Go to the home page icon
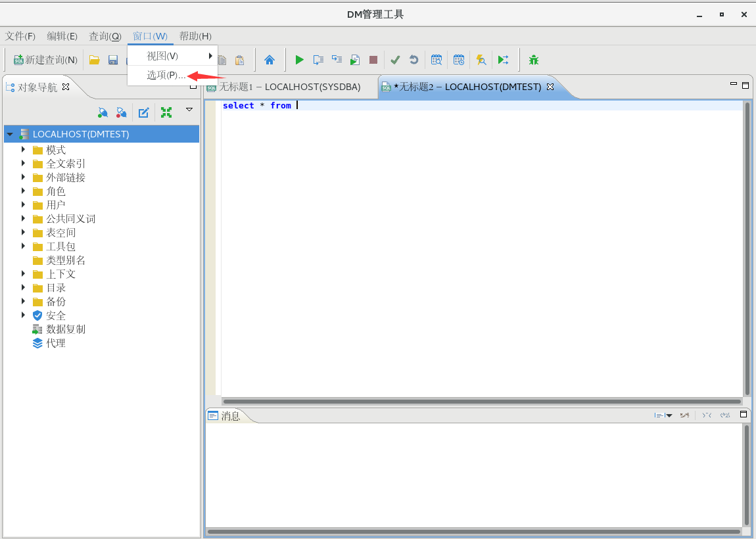 click(x=270, y=60)
